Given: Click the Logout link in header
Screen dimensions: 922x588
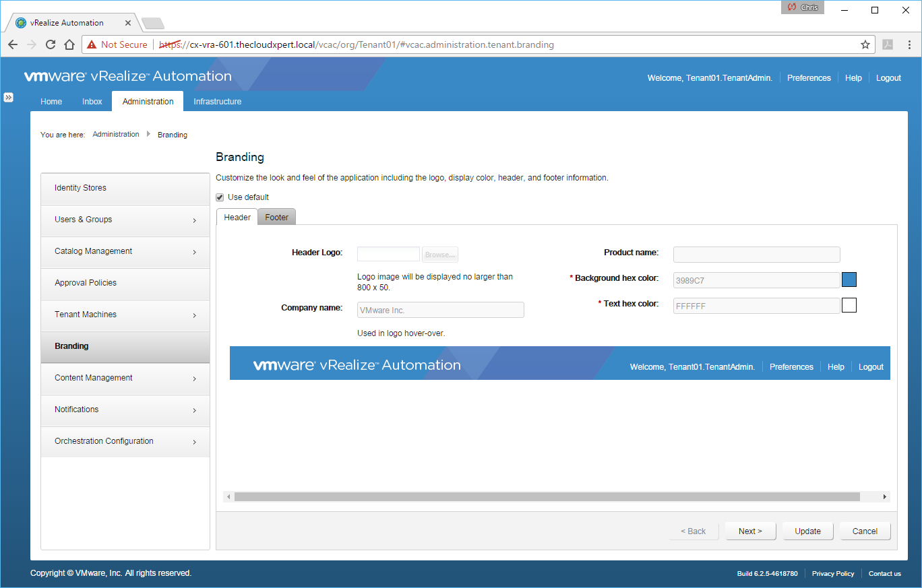Looking at the screenshot, I should tap(888, 78).
